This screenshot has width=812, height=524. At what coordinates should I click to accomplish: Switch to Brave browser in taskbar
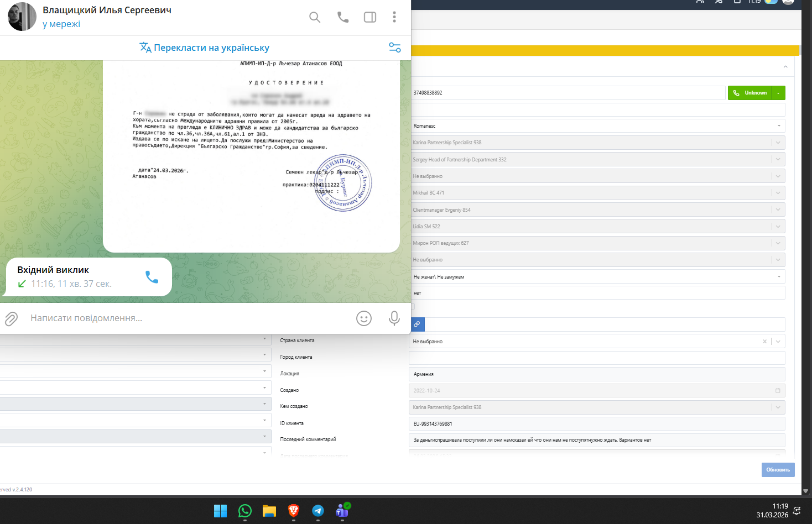pyautogui.click(x=294, y=511)
